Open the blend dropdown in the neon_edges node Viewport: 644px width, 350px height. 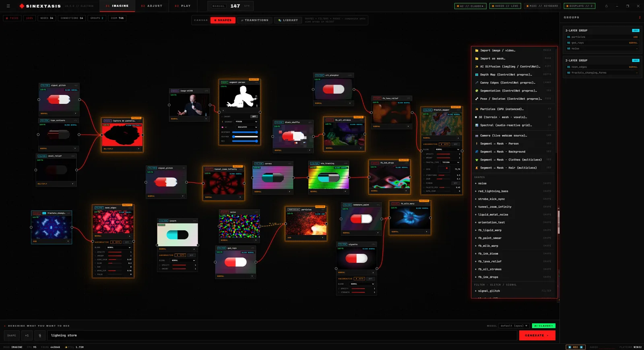[119, 247]
